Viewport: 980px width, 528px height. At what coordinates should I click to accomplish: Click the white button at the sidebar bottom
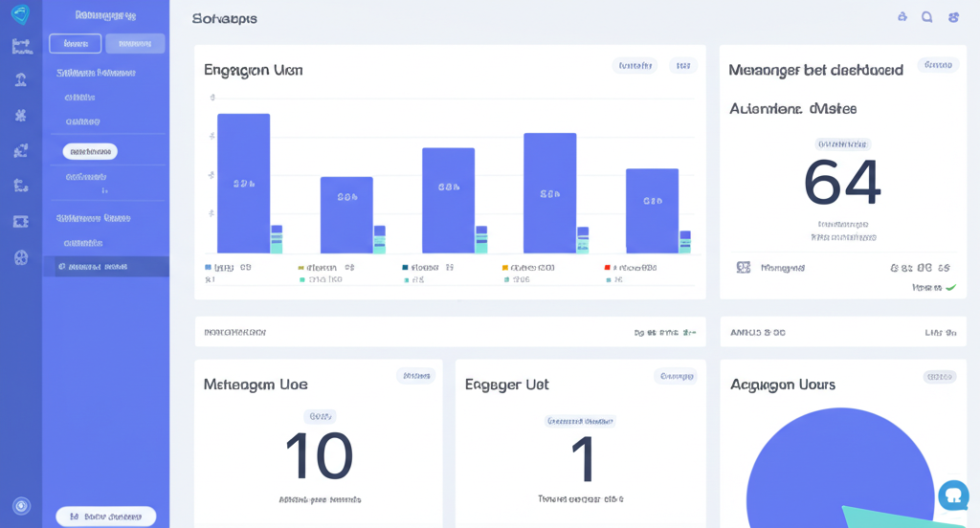click(105, 517)
